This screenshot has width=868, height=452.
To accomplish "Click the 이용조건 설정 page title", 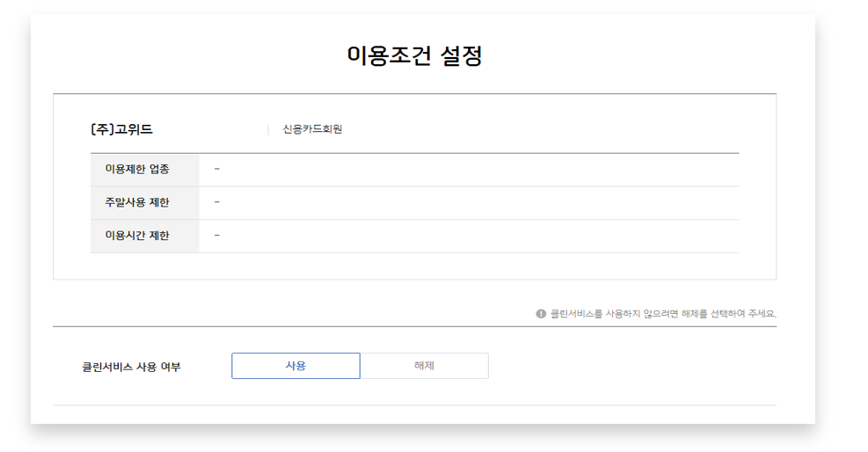I will pyautogui.click(x=414, y=55).
